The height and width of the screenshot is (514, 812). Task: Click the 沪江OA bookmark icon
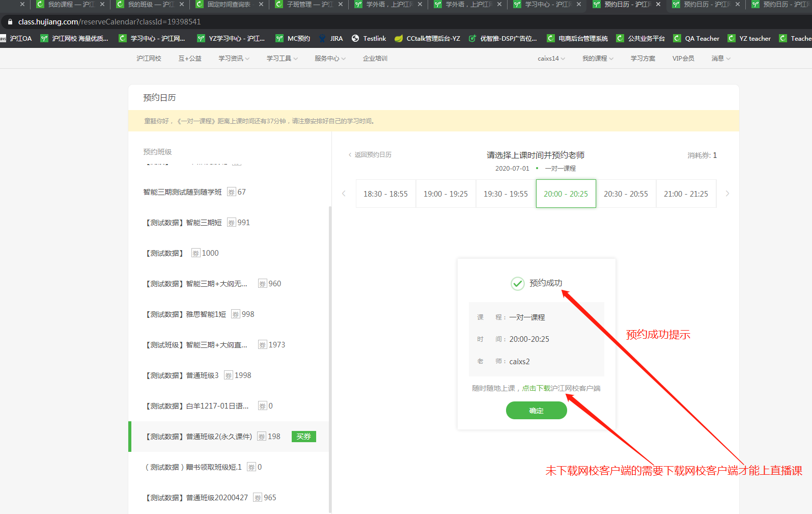point(3,38)
